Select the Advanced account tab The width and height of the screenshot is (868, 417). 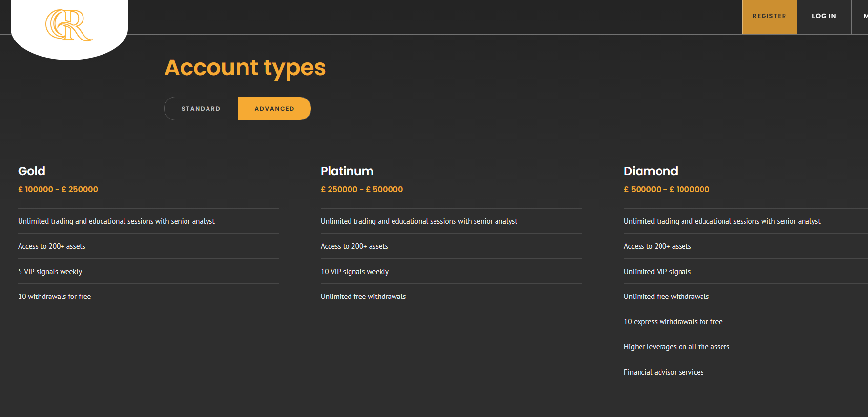(x=274, y=108)
